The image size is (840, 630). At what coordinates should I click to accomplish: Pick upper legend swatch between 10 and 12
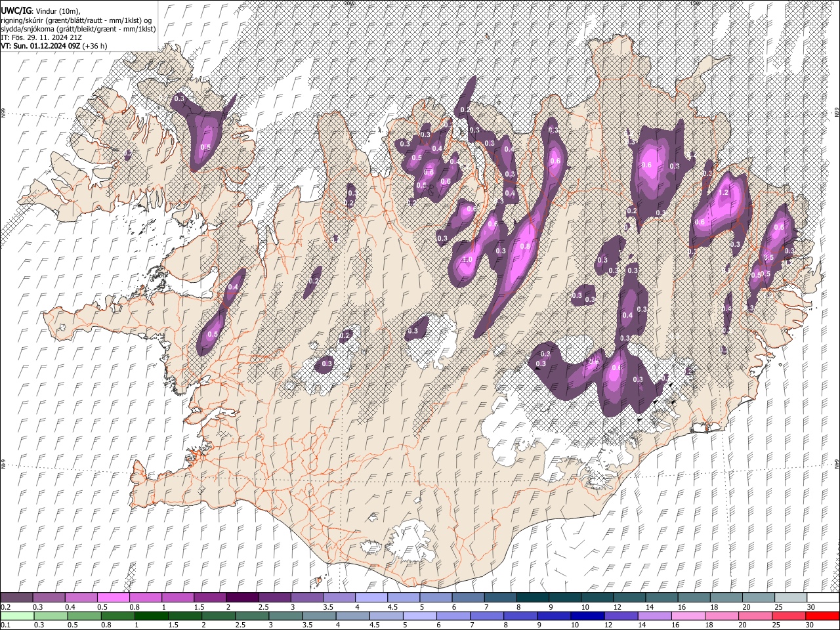[x=597, y=598]
